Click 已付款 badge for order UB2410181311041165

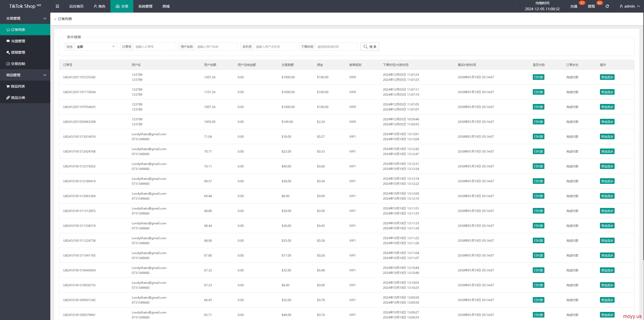point(538,256)
